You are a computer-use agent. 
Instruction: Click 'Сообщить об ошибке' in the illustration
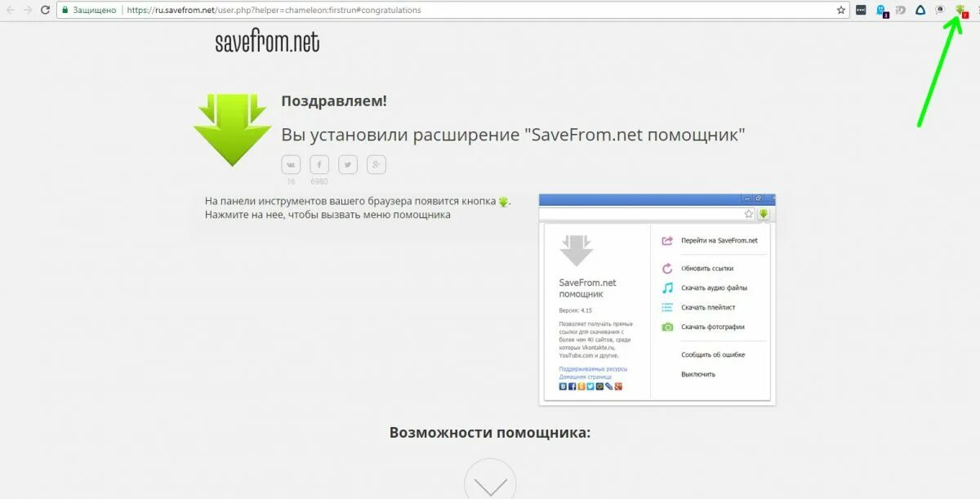(x=713, y=354)
